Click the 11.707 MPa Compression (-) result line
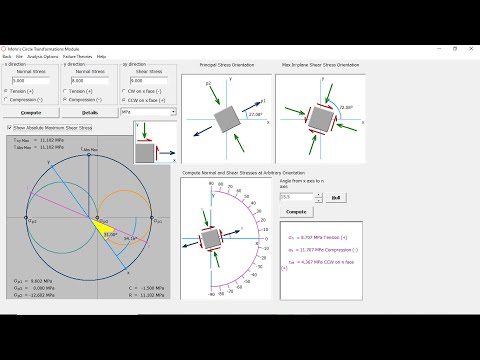The image size is (480, 360). pyautogui.click(x=323, y=250)
